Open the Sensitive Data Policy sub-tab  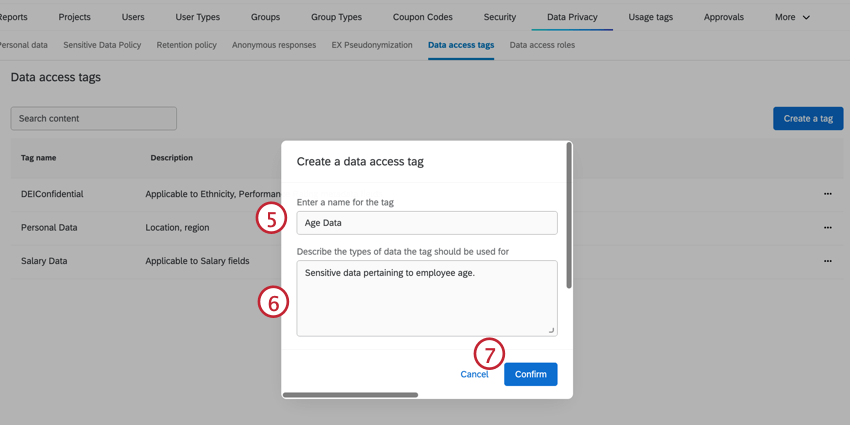tap(102, 45)
